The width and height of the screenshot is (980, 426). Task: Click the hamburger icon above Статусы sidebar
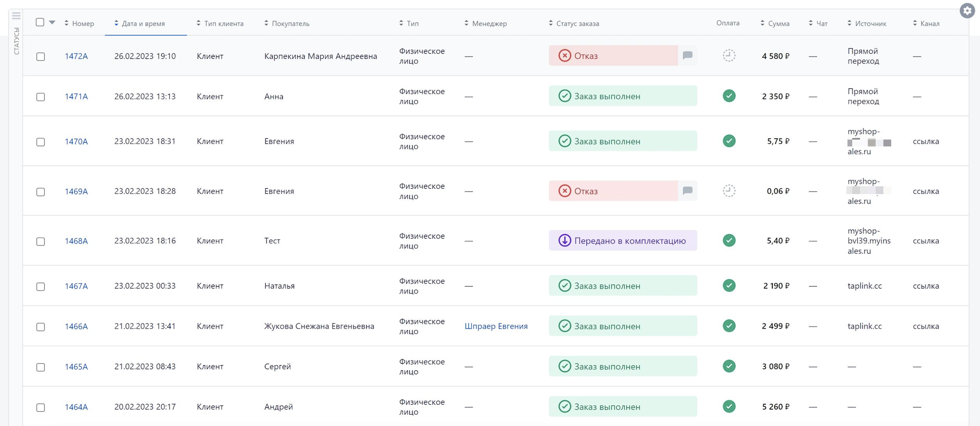[x=16, y=16]
